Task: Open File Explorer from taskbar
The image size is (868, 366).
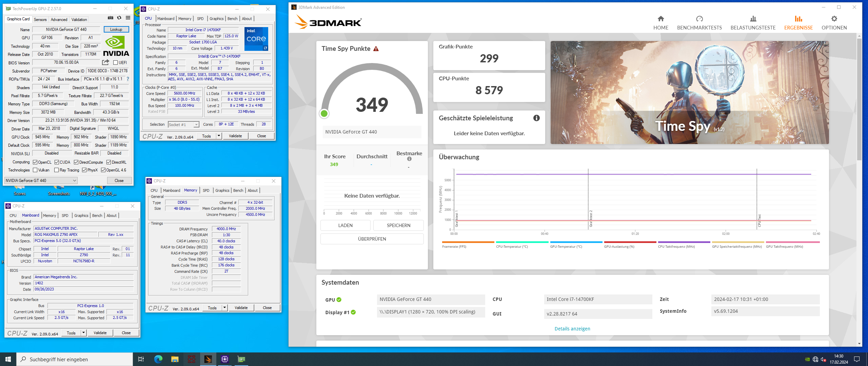Action: tap(175, 359)
